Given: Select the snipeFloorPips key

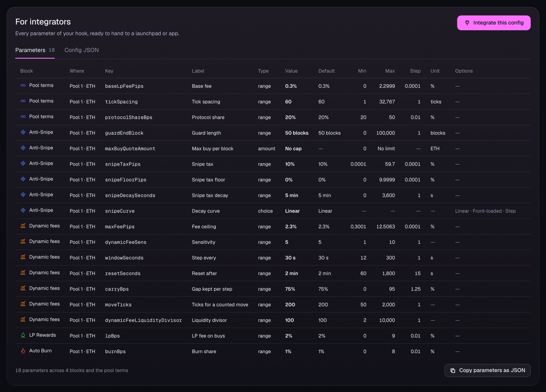Looking at the screenshot, I should pyautogui.click(x=126, y=180).
